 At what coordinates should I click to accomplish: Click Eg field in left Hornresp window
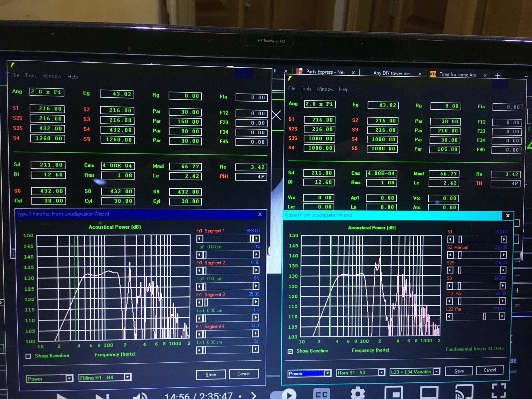point(117,94)
